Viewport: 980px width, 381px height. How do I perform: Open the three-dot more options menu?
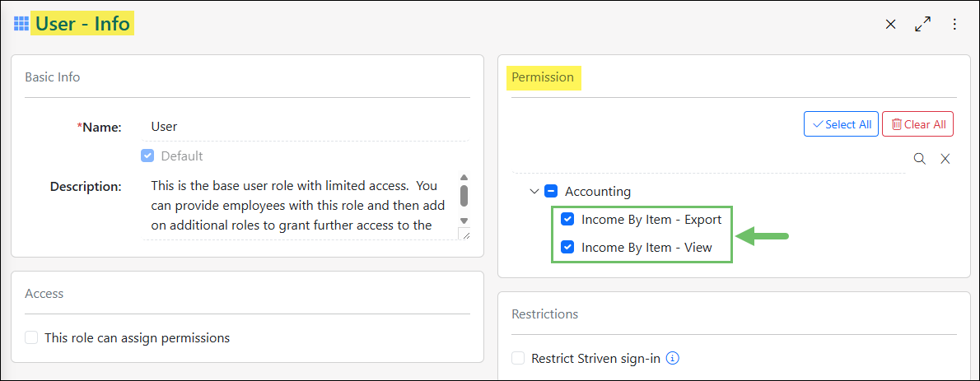pyautogui.click(x=954, y=25)
